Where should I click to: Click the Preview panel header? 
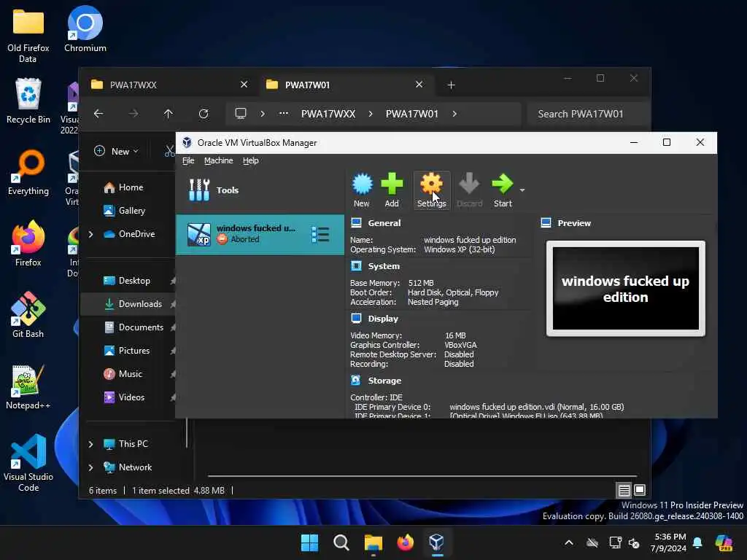tap(574, 223)
